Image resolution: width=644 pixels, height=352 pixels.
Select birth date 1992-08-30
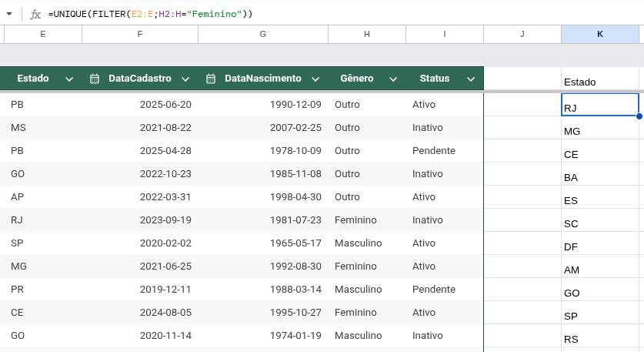[x=263, y=266]
